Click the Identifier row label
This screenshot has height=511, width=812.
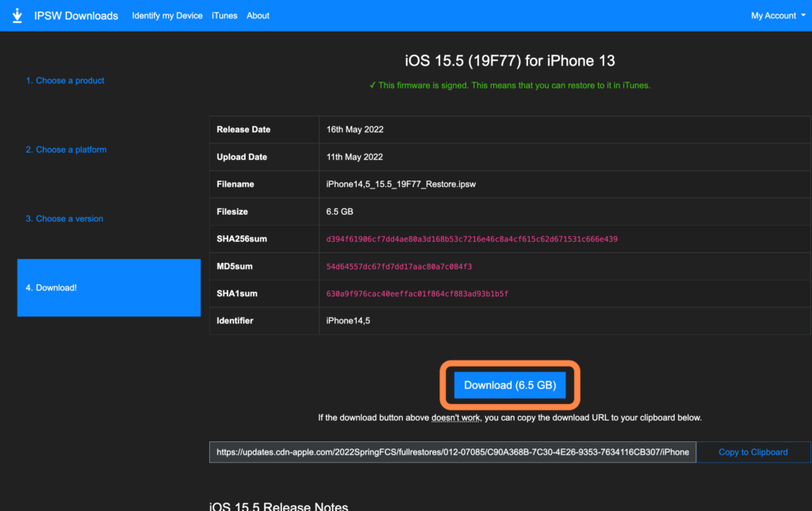pyautogui.click(x=235, y=321)
